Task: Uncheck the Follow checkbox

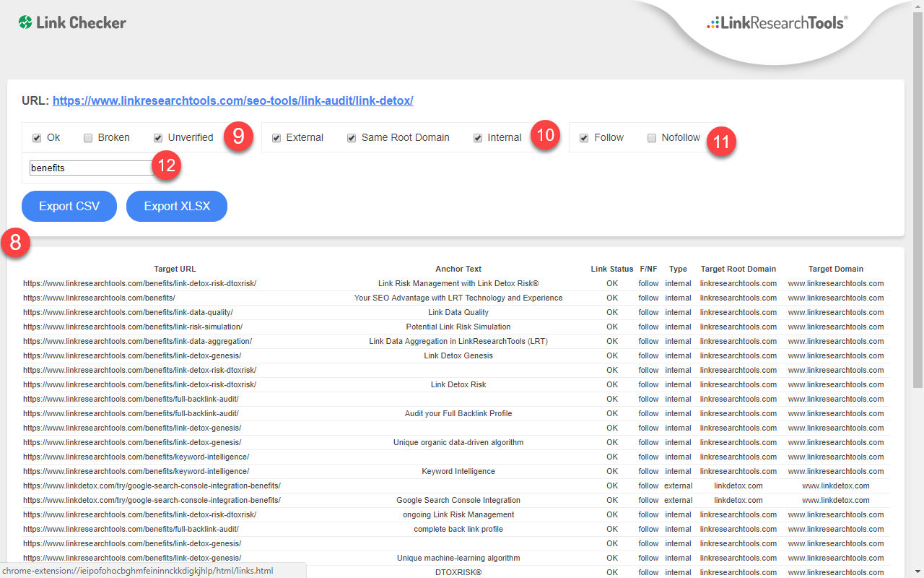Action: click(x=583, y=137)
